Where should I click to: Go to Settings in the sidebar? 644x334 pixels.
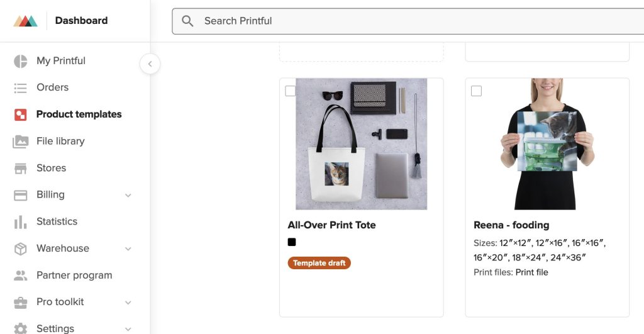[55, 328]
